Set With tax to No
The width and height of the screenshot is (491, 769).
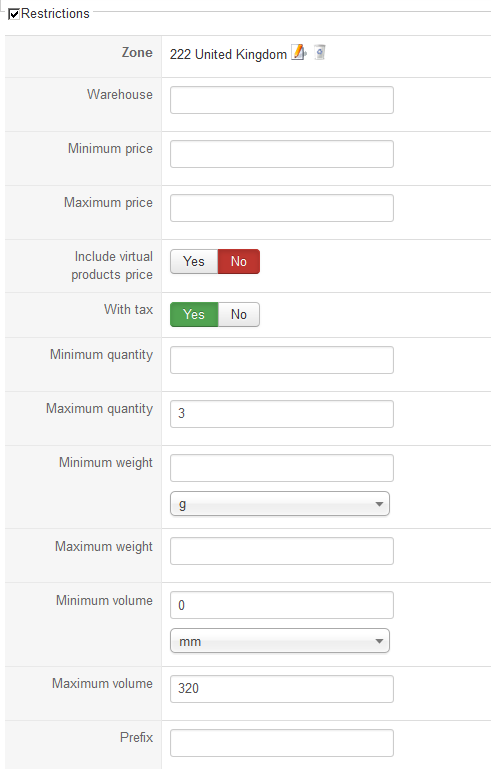(x=239, y=314)
